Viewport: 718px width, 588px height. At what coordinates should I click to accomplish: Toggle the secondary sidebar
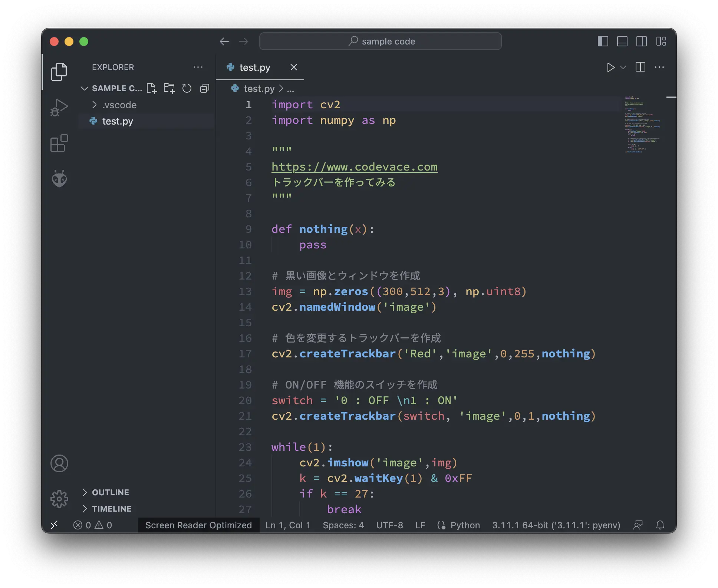tap(642, 41)
